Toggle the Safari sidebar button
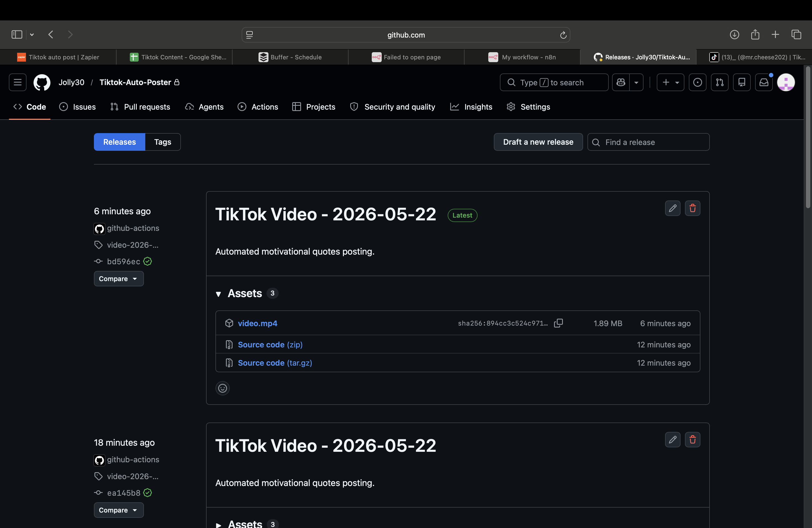This screenshot has height=528, width=812. point(17,35)
